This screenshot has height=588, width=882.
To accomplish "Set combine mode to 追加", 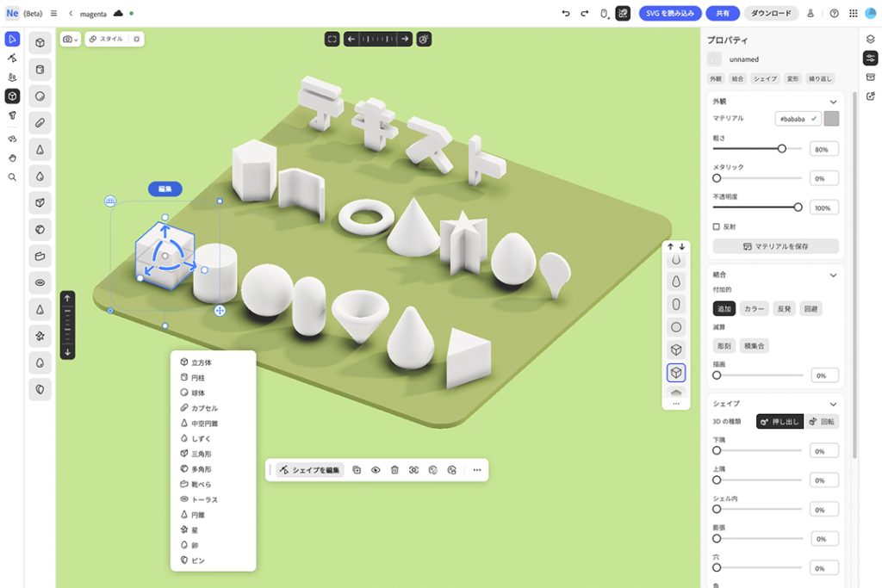I will (724, 308).
